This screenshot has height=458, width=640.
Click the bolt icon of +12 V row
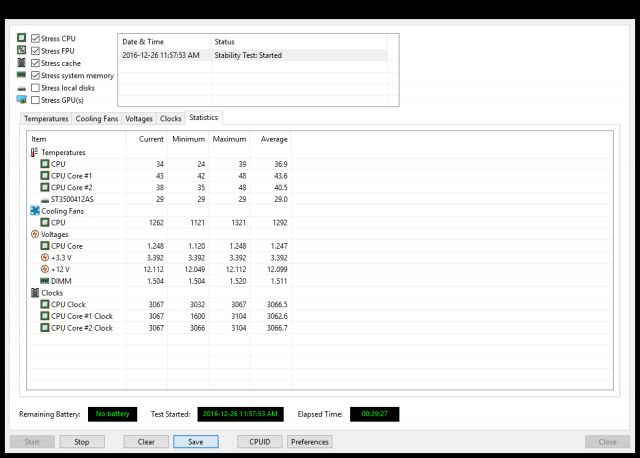click(x=44, y=269)
